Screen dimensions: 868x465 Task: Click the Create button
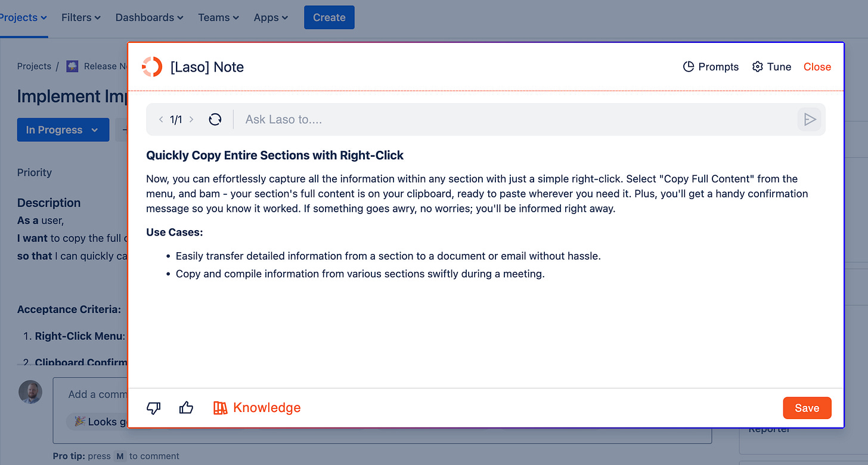click(x=329, y=17)
